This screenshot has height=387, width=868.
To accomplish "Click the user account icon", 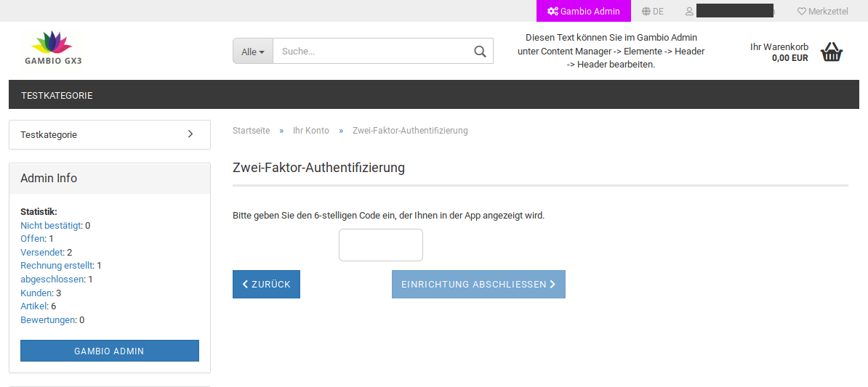I will pos(689,12).
